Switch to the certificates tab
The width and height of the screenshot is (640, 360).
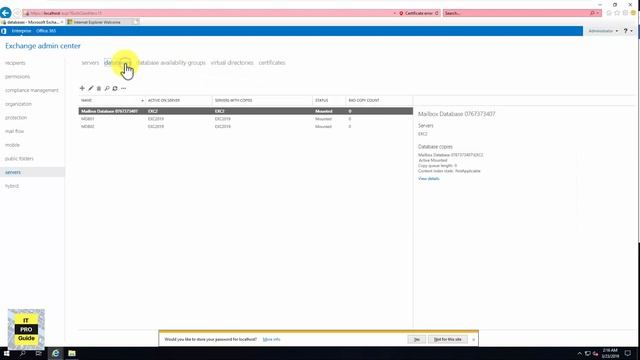[x=272, y=63]
